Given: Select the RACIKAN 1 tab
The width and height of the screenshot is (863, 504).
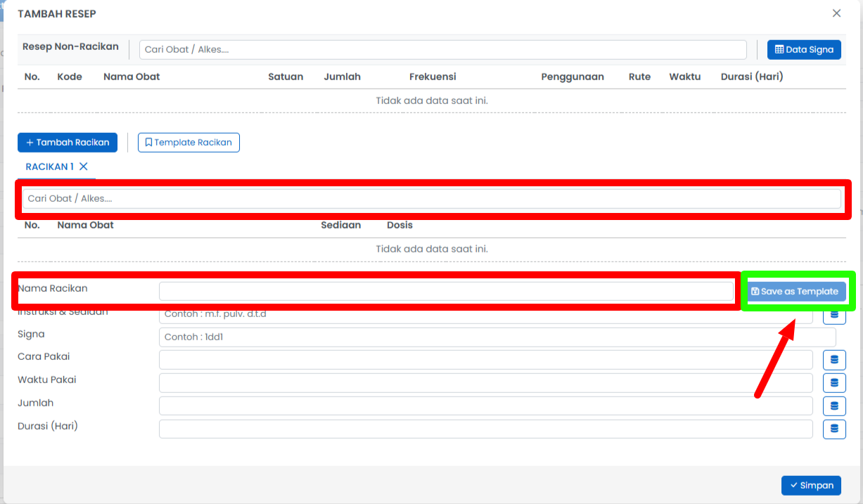Looking at the screenshot, I should tap(49, 167).
